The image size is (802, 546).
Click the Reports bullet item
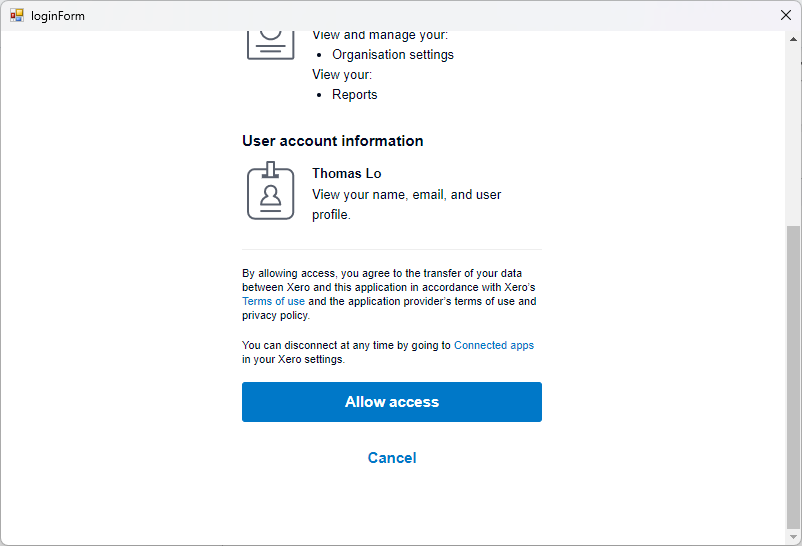coord(354,95)
